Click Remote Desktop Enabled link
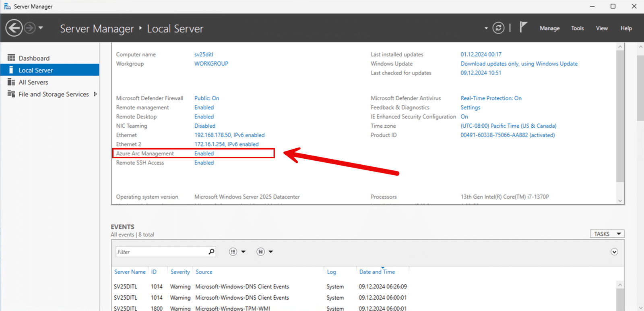Image resolution: width=644 pixels, height=311 pixels. [x=204, y=117]
